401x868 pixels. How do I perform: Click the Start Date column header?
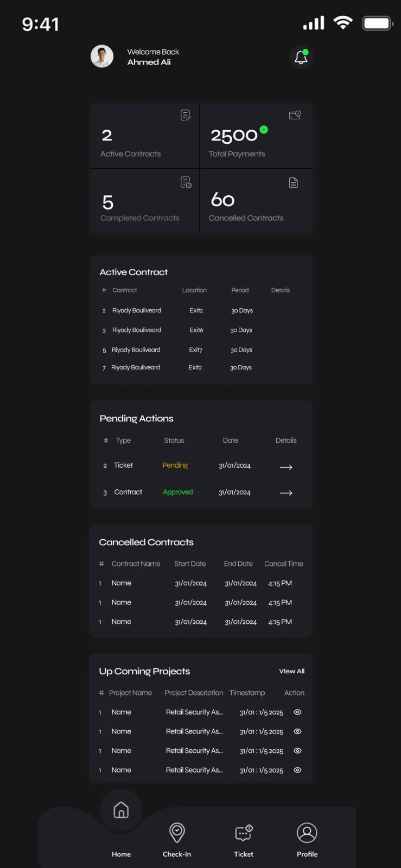click(x=190, y=564)
